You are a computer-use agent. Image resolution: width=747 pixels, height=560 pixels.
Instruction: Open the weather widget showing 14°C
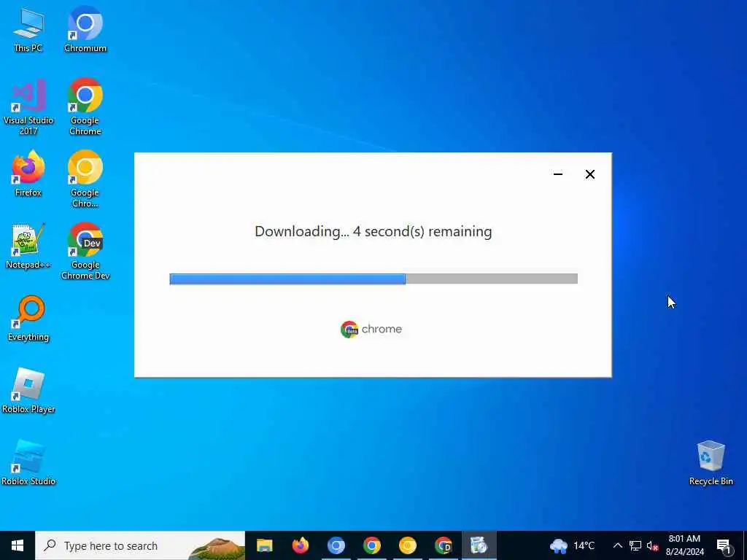click(572, 545)
